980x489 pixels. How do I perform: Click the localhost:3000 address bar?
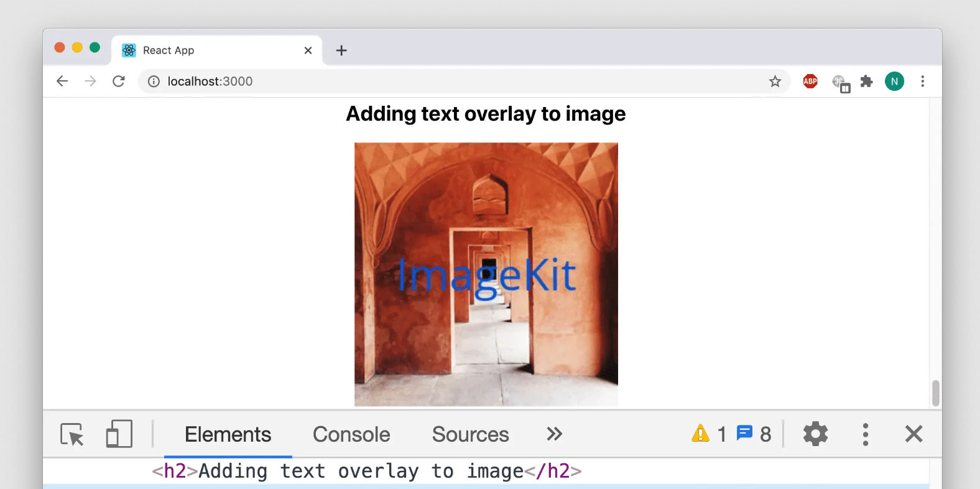(x=463, y=81)
